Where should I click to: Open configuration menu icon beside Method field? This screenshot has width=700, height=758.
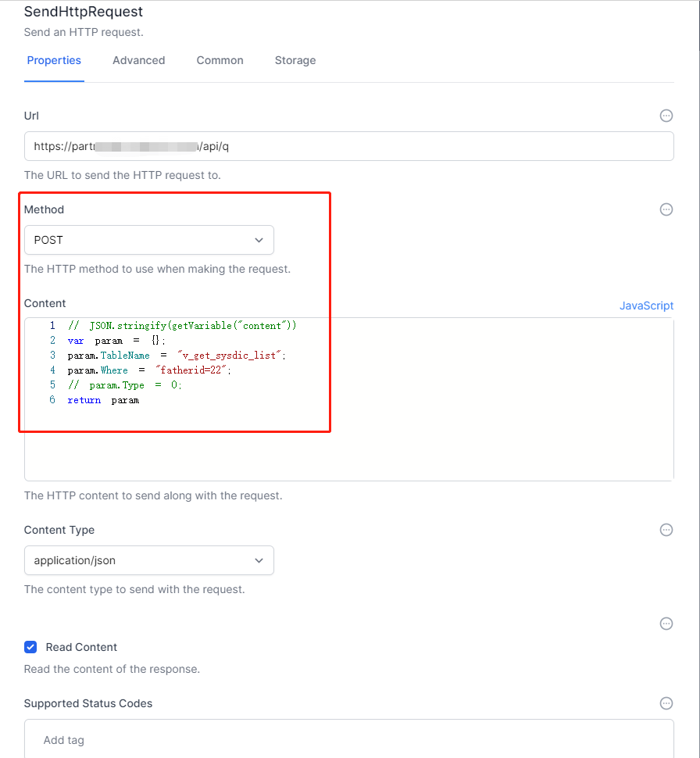point(666,209)
